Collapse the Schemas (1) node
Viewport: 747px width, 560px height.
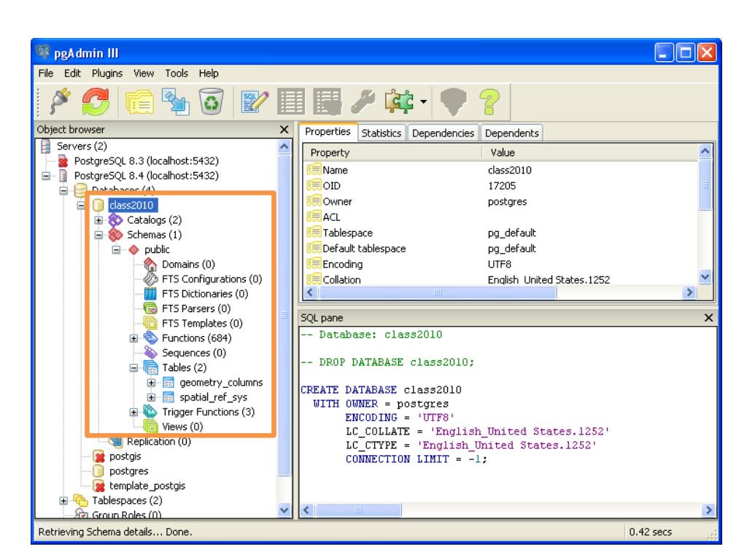point(98,236)
